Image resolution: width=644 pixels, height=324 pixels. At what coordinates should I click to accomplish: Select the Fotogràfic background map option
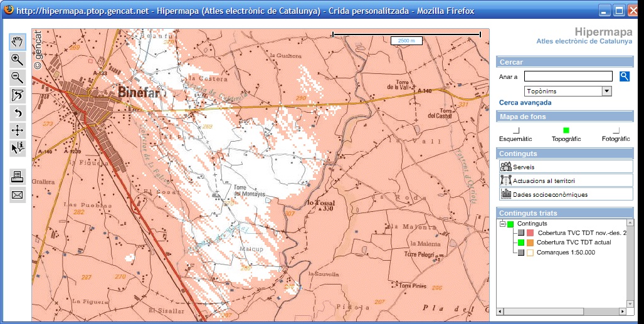coord(616,130)
